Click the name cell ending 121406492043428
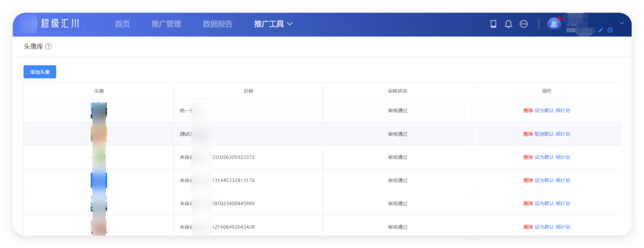Image resolution: width=644 pixels, height=248 pixels. coord(248,226)
